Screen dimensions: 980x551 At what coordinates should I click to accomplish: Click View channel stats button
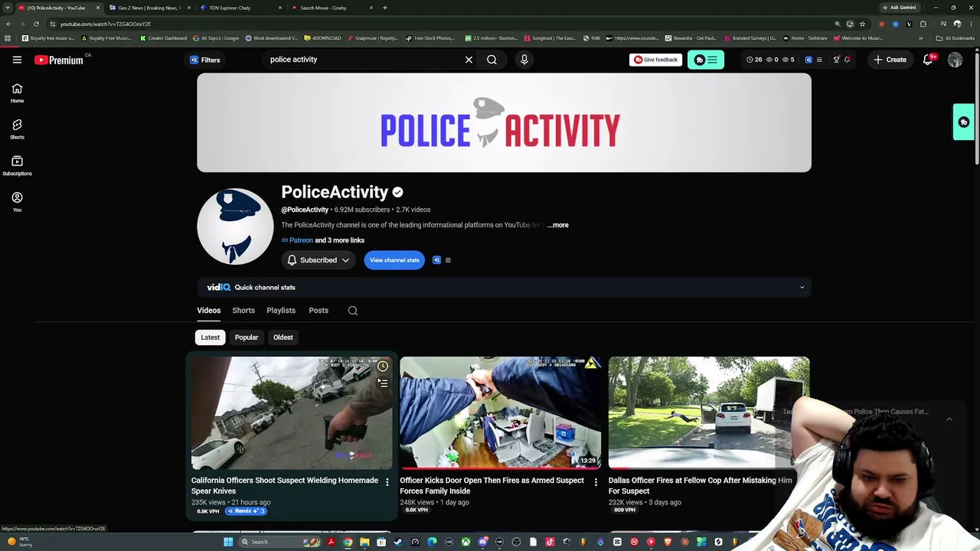coord(394,260)
